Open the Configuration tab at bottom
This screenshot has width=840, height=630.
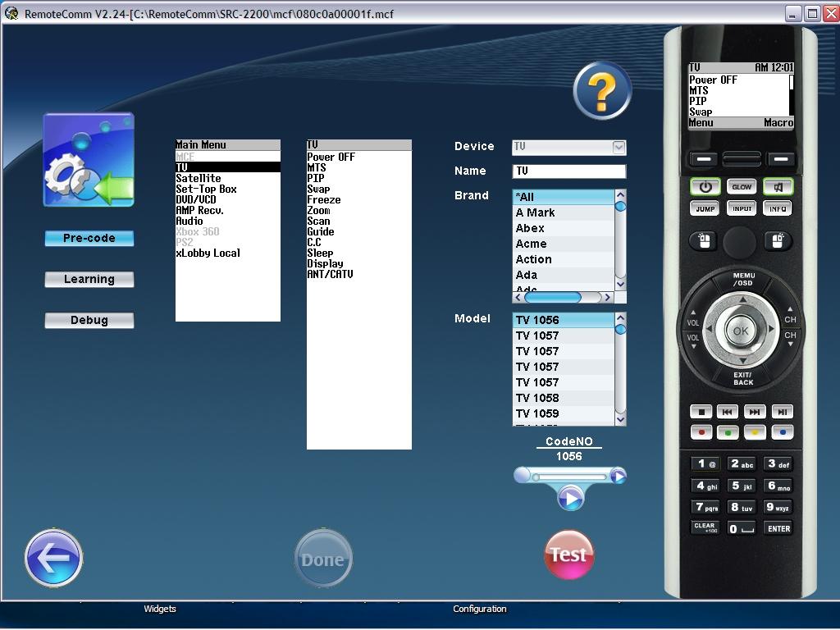tap(479, 609)
